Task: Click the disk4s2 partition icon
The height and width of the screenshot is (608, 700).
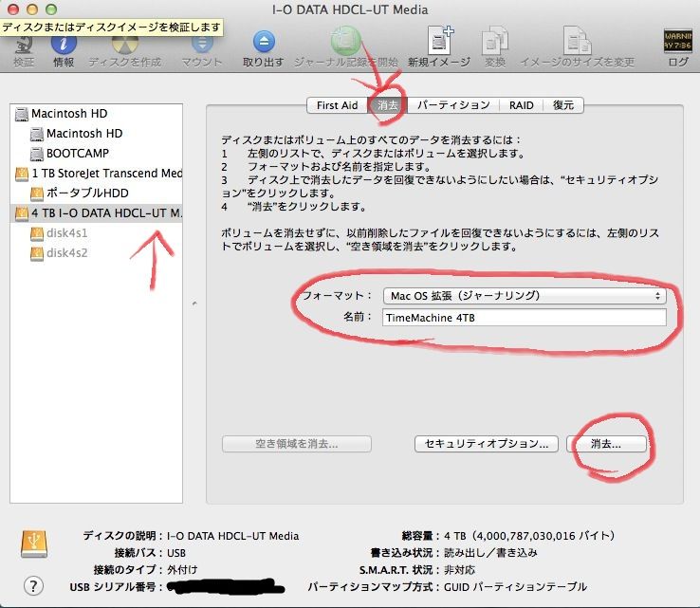Action: tap(37, 253)
